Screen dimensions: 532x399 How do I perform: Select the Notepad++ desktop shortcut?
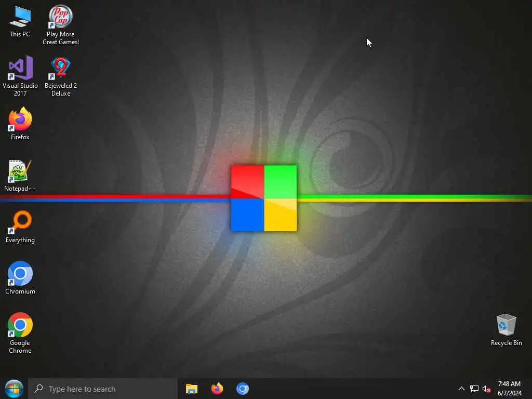point(20,176)
